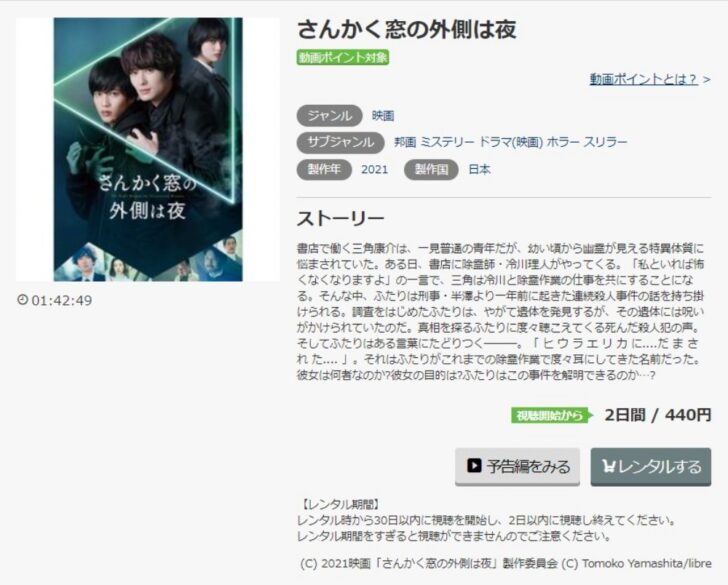Click the cart icon on the rental button

pyautogui.click(x=608, y=466)
